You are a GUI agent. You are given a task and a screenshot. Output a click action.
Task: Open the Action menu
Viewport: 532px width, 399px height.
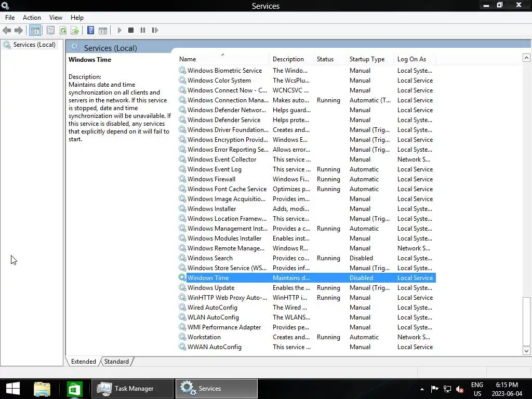click(x=32, y=18)
